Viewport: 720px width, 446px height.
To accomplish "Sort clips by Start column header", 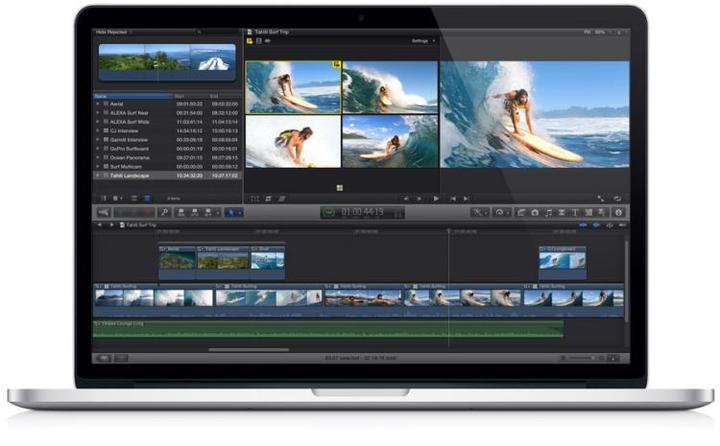I will pos(191,96).
